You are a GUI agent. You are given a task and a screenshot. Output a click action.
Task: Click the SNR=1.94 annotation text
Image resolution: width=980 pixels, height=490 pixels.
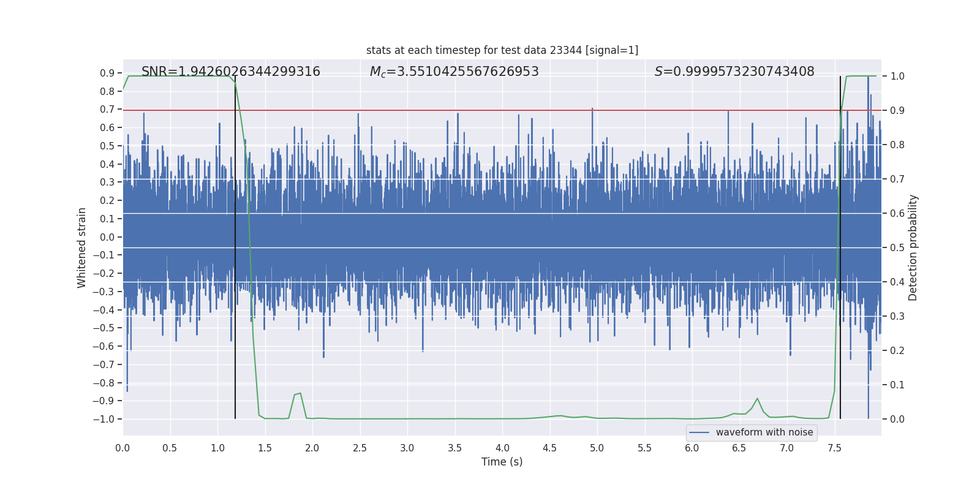pyautogui.click(x=231, y=72)
